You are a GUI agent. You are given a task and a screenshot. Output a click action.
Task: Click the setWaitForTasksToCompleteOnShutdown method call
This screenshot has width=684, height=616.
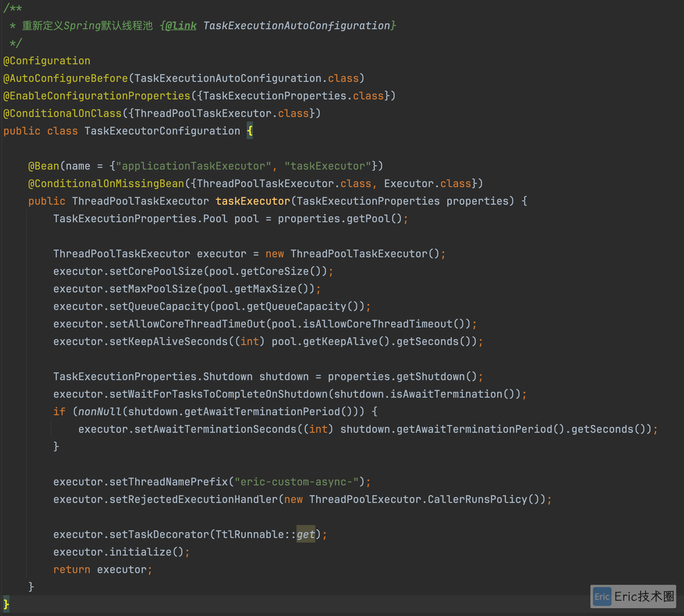coord(218,394)
